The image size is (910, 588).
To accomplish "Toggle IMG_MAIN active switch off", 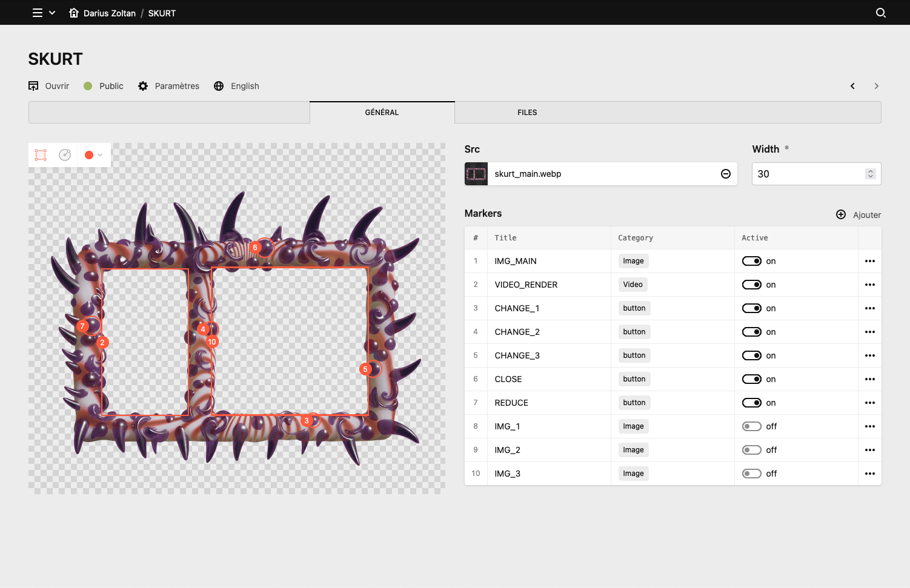I will (x=752, y=261).
